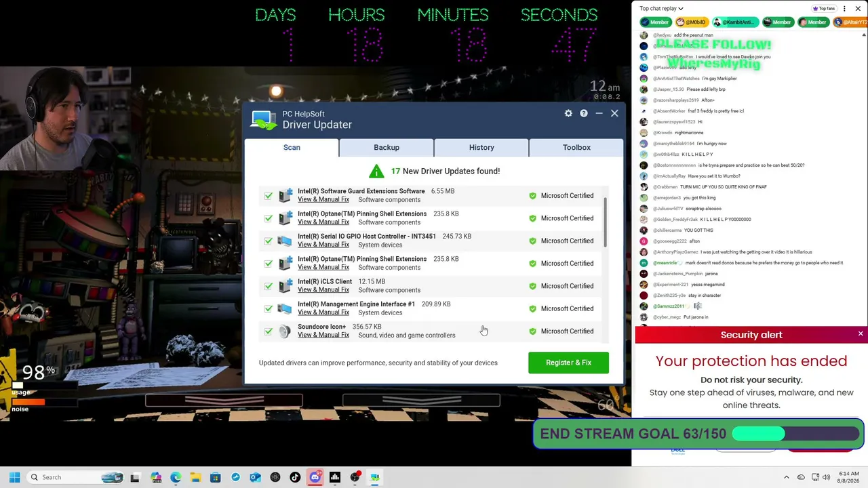Click the Soundcore Icon+ speaker icon
The width and height of the screenshot is (868, 488).
(x=285, y=331)
